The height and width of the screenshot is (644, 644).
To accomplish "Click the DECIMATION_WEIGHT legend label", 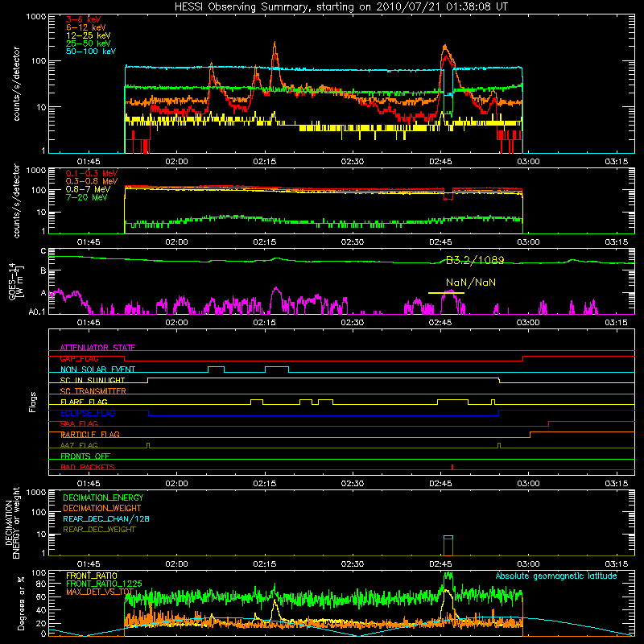I will [x=102, y=508].
